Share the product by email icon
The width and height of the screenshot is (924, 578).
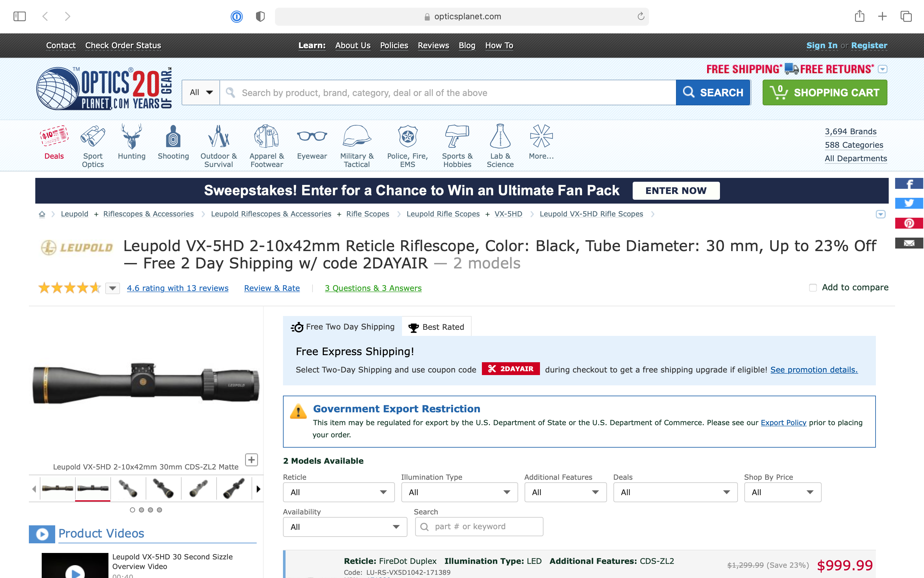[x=909, y=243]
